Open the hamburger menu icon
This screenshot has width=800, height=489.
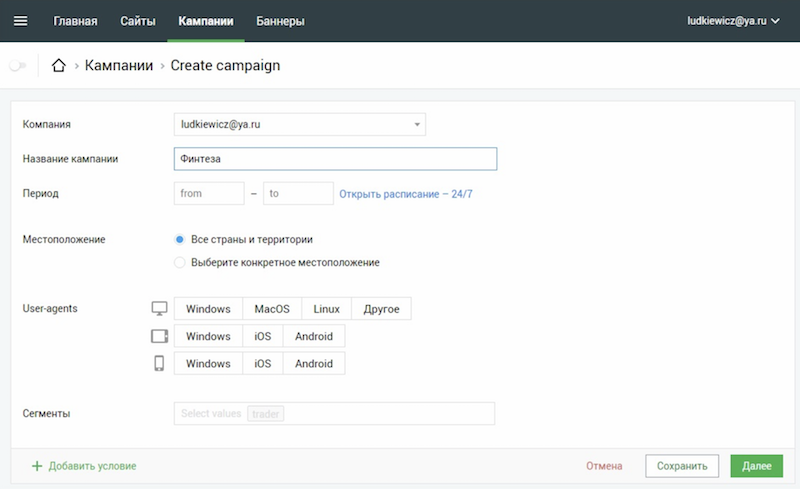point(20,21)
